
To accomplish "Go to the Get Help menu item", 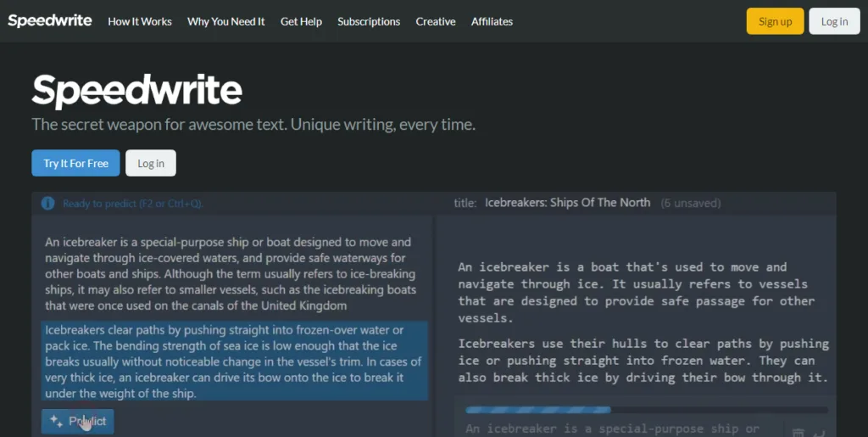I will click(x=301, y=21).
